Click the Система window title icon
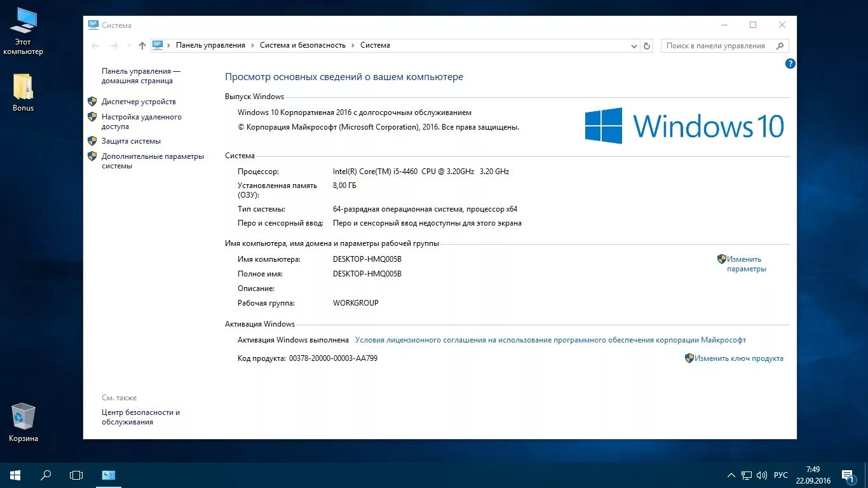 [93, 25]
